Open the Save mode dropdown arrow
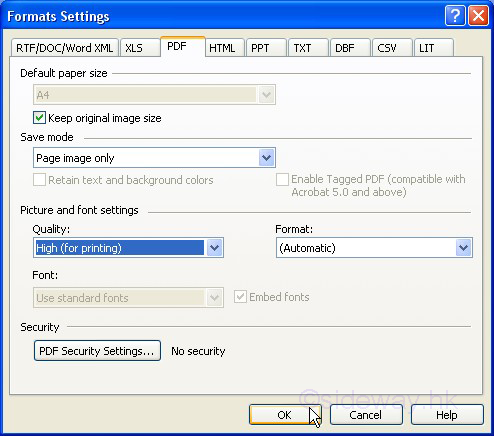This screenshot has height=436, width=494. [266, 158]
